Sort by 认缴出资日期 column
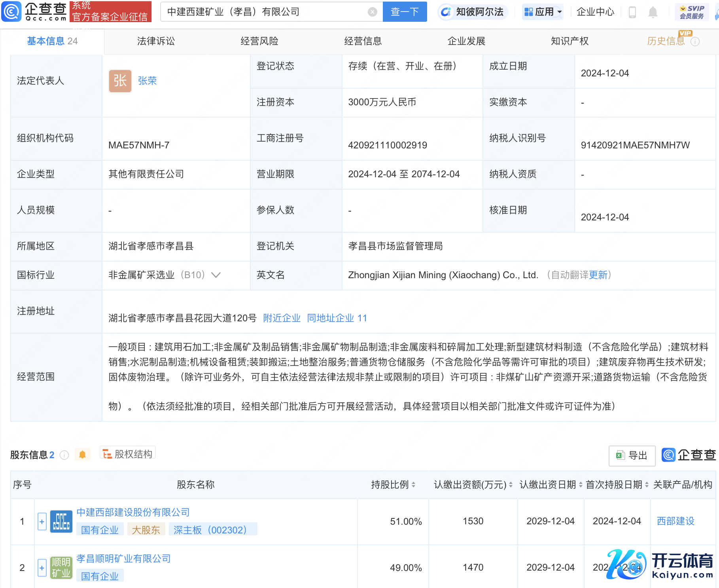This screenshot has height=588, width=719. click(581, 485)
